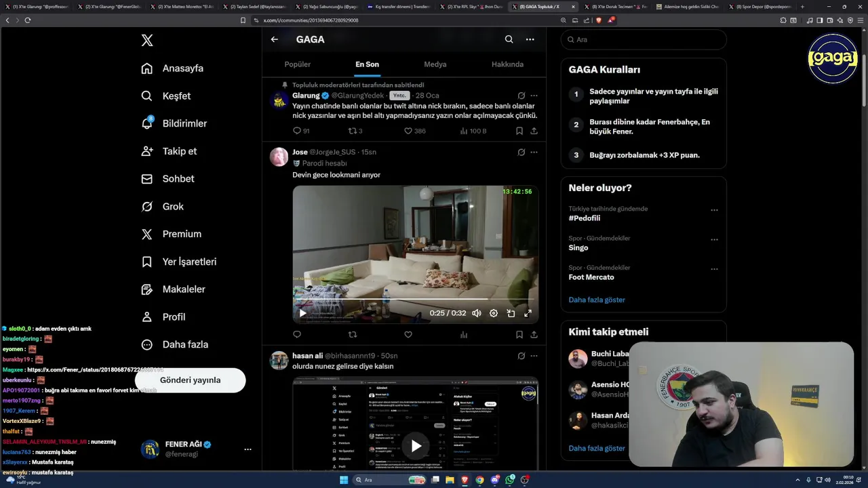Go to Anasayfa in the sidebar
Viewport: 868px width, 488px height.
point(172,68)
